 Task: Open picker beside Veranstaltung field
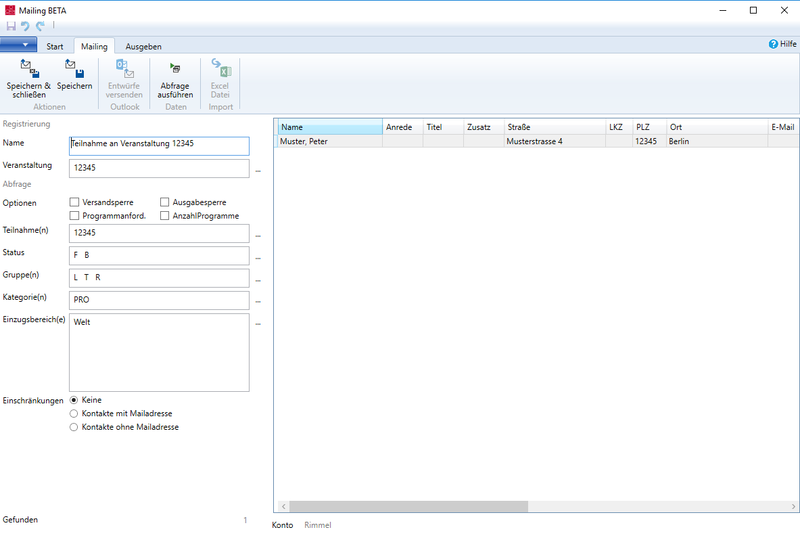(258, 171)
